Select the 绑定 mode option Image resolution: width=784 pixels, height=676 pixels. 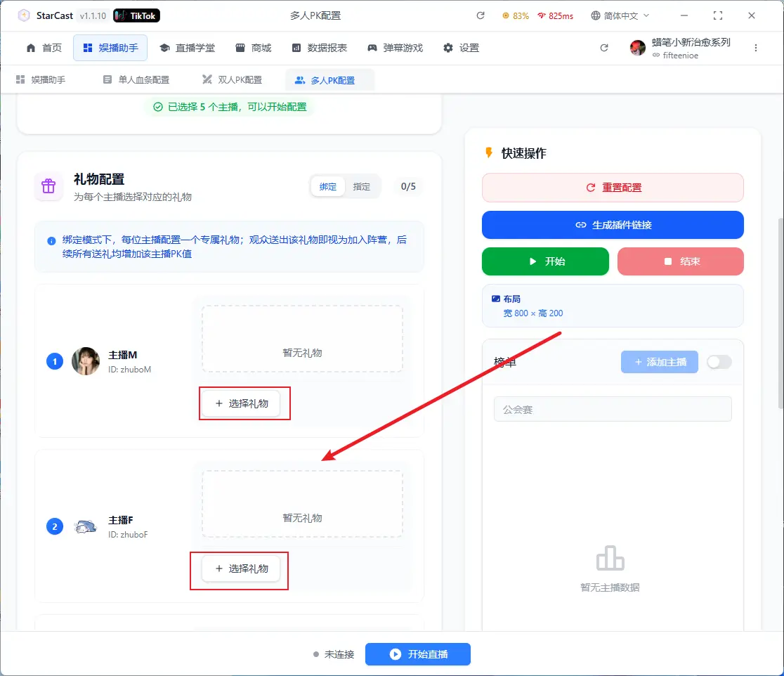click(328, 187)
